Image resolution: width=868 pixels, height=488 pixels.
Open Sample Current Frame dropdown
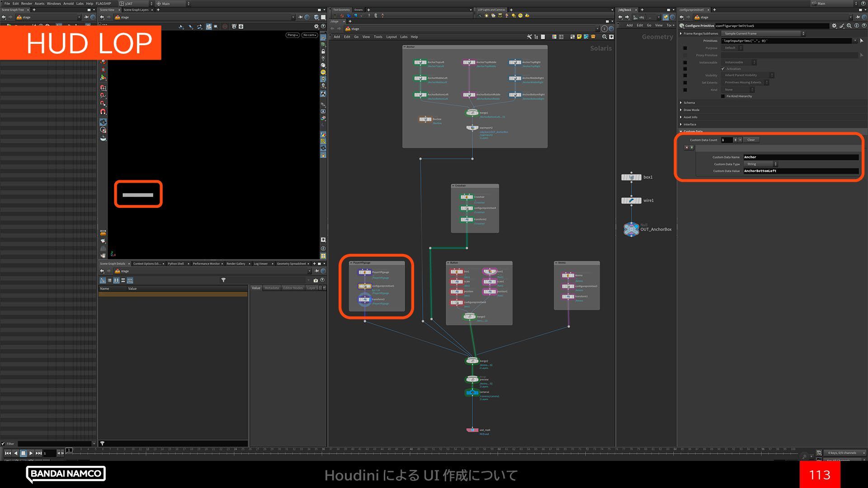[x=763, y=33]
